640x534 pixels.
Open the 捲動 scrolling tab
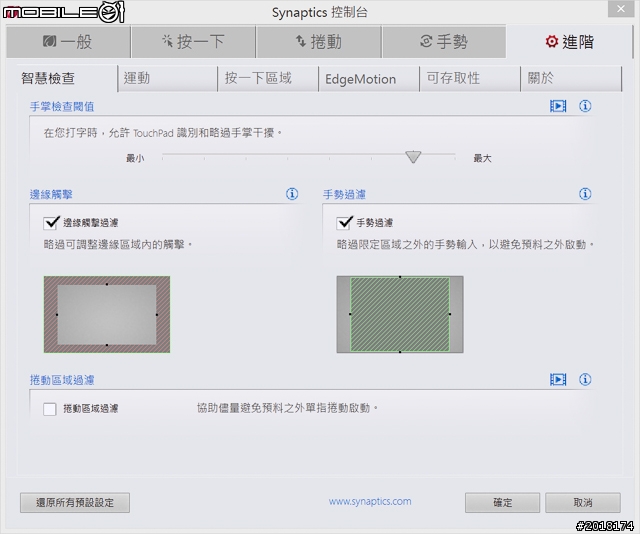(319, 42)
